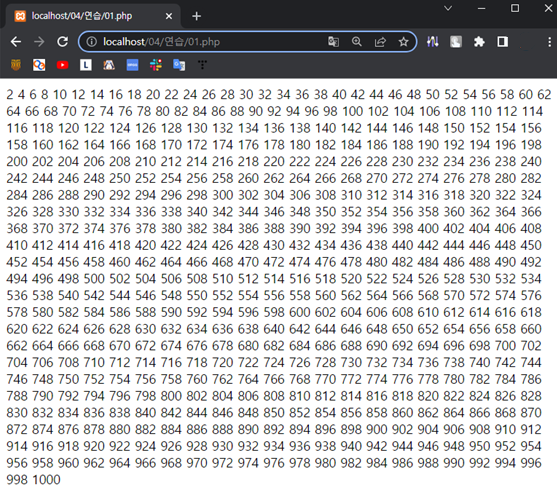Click the number 256 in the output
Viewport: 557px width, 494px height.
click(x=197, y=178)
